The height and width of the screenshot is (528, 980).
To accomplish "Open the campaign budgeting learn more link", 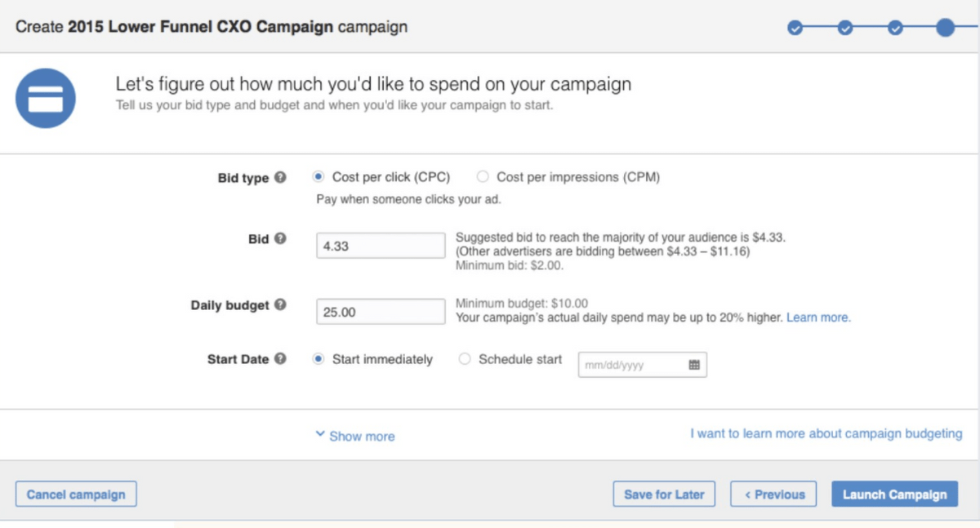I will [x=826, y=433].
